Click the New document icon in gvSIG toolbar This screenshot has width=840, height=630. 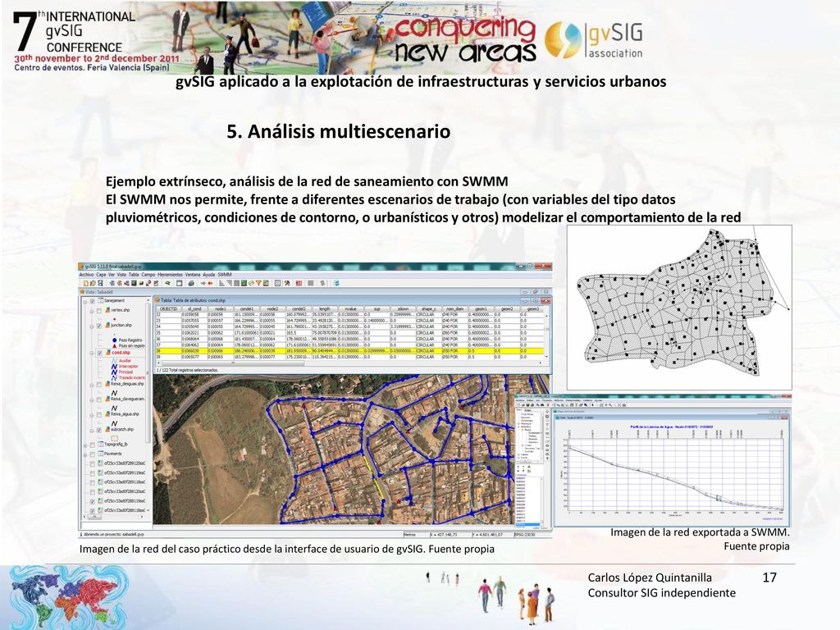[x=85, y=283]
